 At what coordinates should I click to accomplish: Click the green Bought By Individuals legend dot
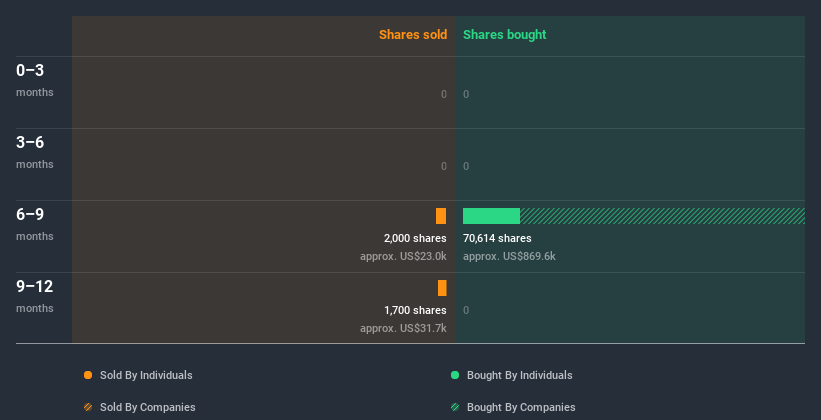pos(455,375)
